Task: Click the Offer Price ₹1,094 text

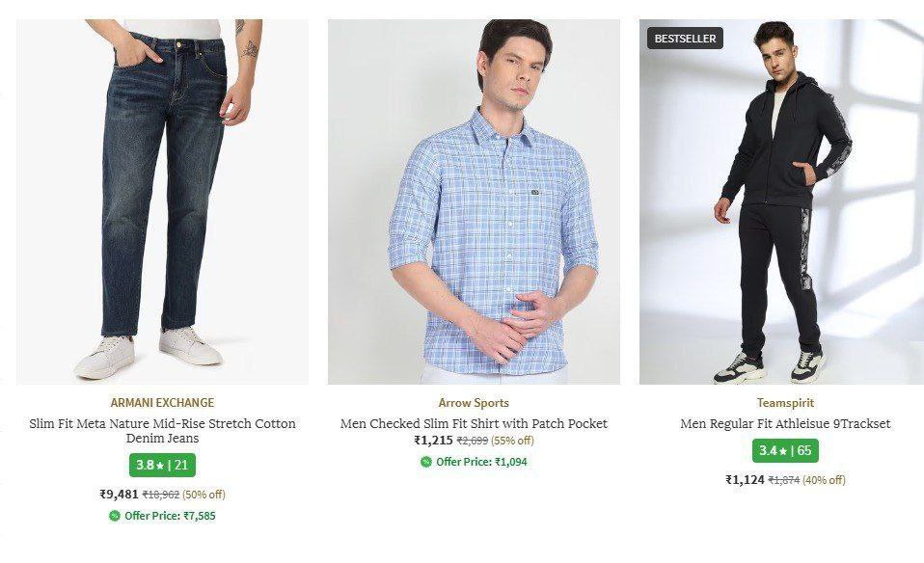Action: pyautogui.click(x=481, y=462)
